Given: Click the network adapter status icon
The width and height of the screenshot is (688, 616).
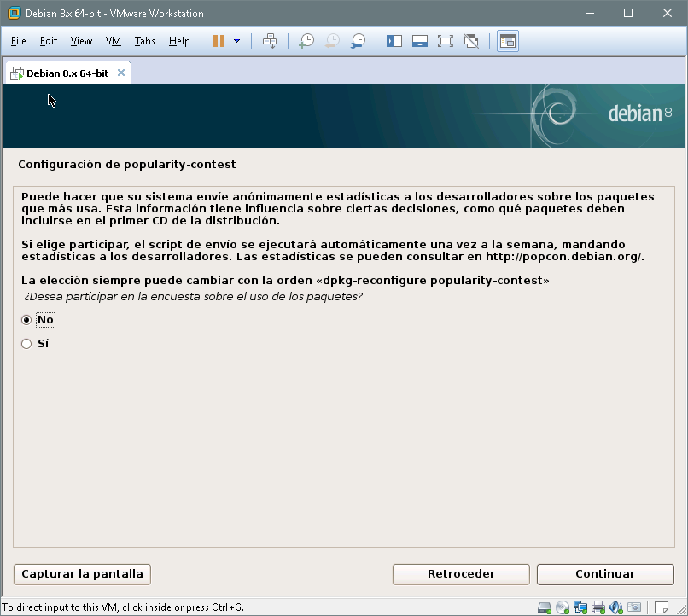Looking at the screenshot, I should click(x=580, y=607).
